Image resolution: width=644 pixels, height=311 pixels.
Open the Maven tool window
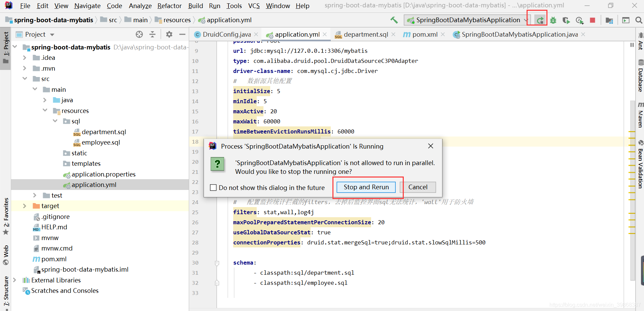[x=640, y=115]
